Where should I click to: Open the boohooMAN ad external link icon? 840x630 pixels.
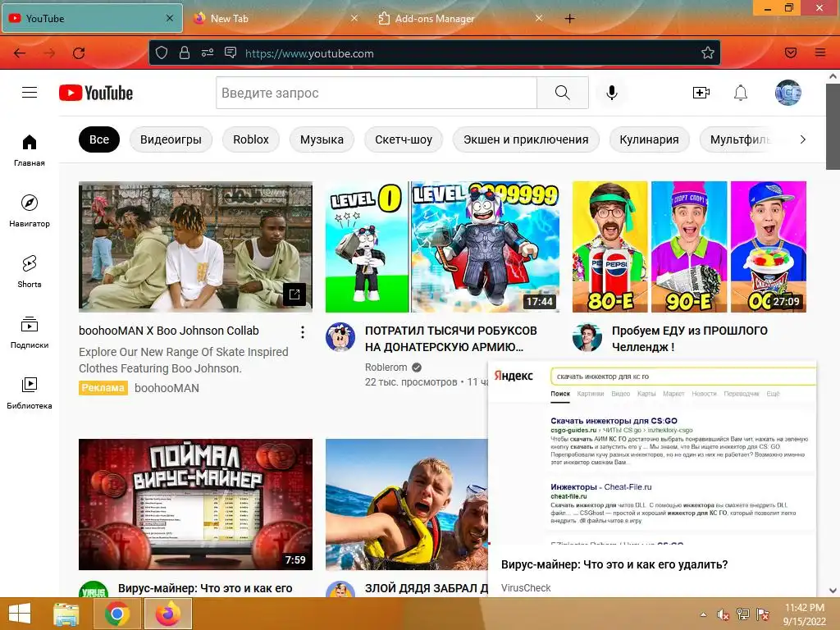(x=294, y=294)
